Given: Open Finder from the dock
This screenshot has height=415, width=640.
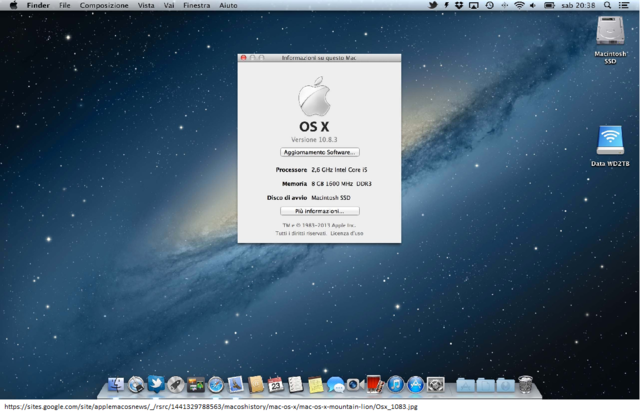Looking at the screenshot, I should coord(116,384).
